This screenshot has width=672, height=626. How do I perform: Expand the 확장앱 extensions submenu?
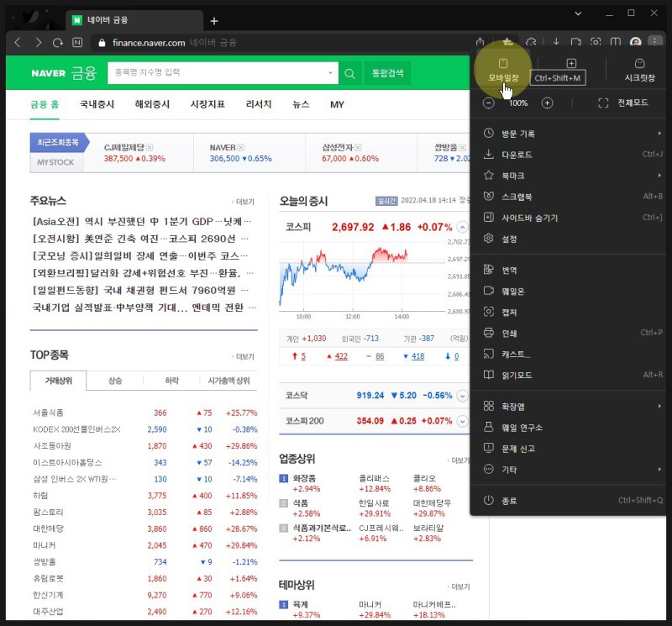[569, 406]
